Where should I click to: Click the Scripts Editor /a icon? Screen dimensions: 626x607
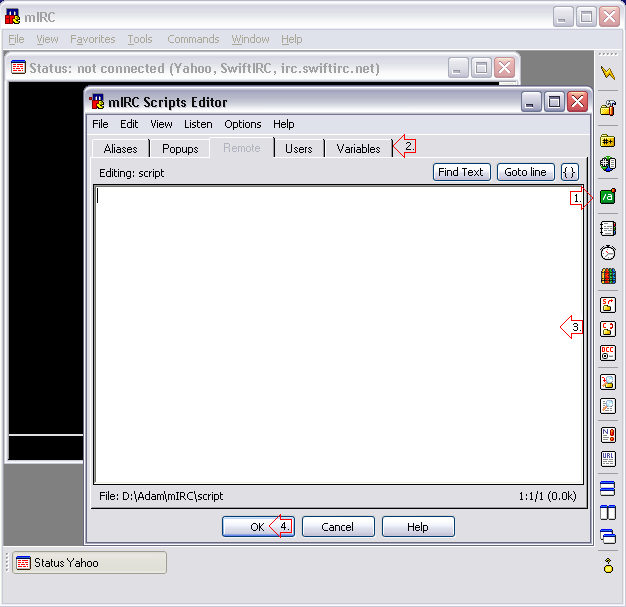[x=608, y=196]
